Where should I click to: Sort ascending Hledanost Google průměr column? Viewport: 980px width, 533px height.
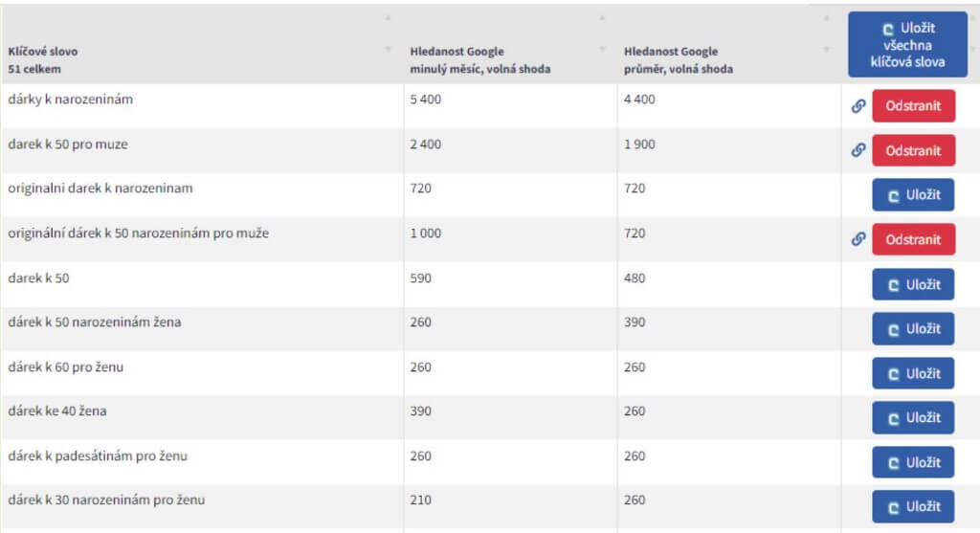[x=826, y=17]
